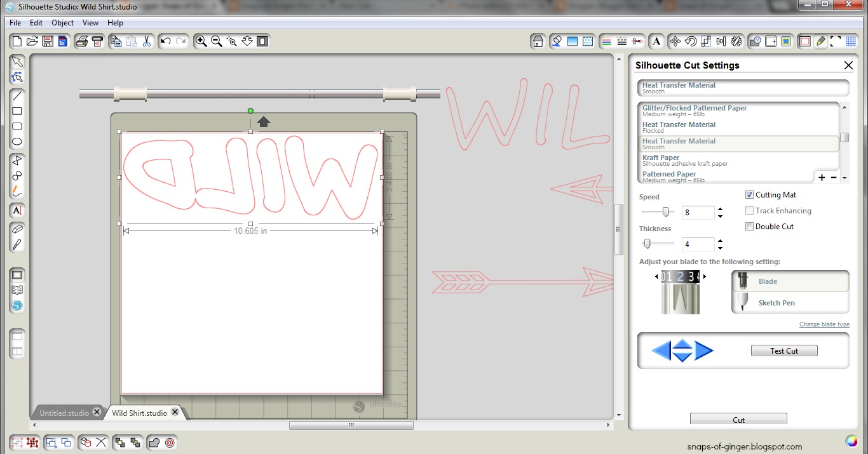
Task: Increase the Speed value stepper
Action: click(720, 209)
